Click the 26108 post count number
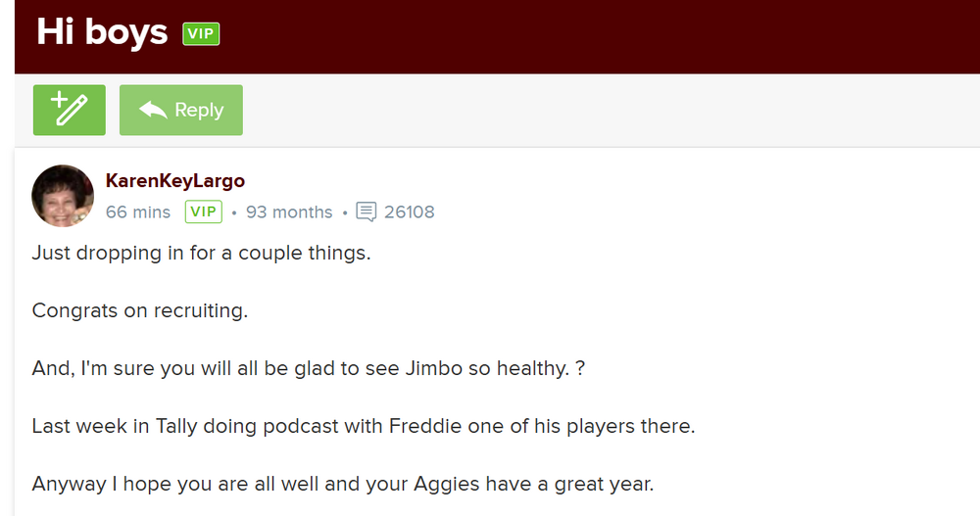Viewport: 980px width, 516px height. (410, 212)
